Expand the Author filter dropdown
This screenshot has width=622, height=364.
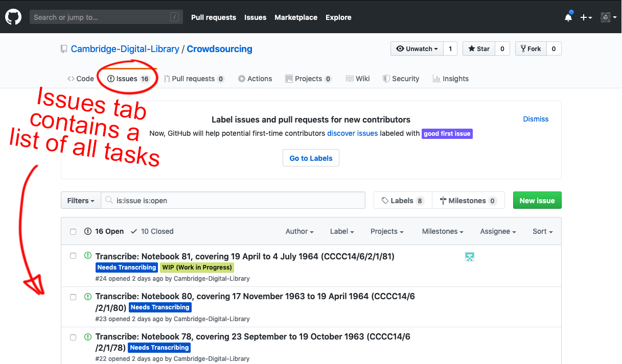click(x=300, y=231)
